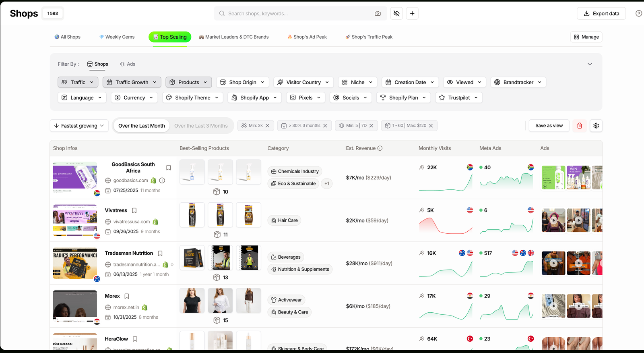Screen dimensions: 644x353
Task: Click the info icon beside goodbasics.com
Action: tap(162, 181)
